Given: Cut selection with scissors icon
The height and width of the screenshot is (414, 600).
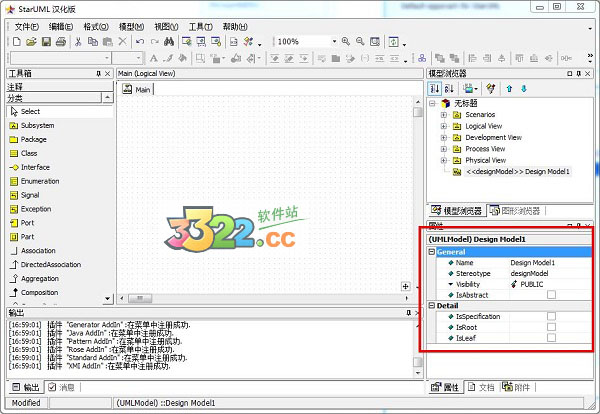Looking at the screenshot, I should [78, 42].
